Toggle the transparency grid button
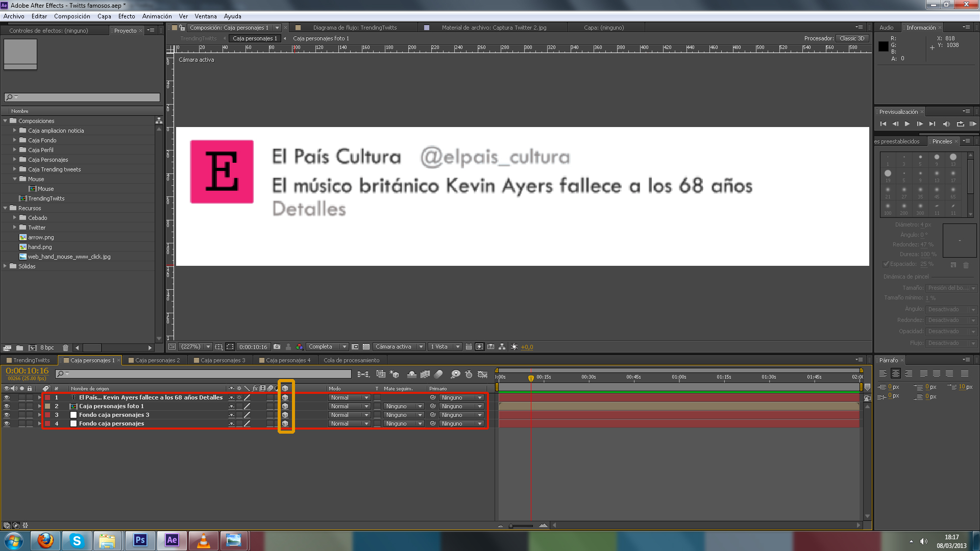The width and height of the screenshot is (980, 551). tap(366, 347)
